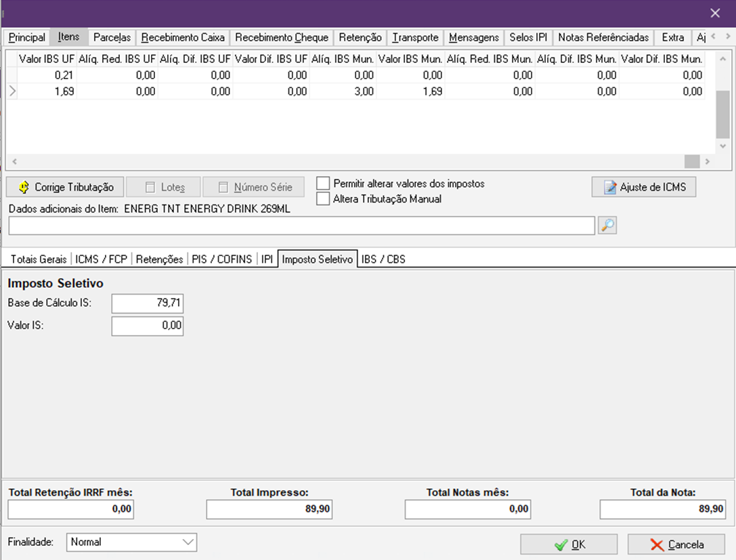Click grid vertical scrollbar down arrow

(723, 146)
